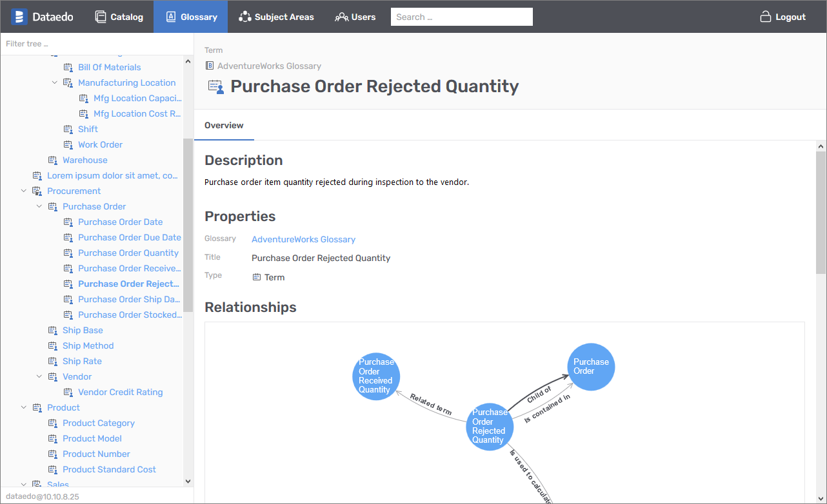Click the Dataedo logo icon
The width and height of the screenshot is (827, 504).
point(19,17)
